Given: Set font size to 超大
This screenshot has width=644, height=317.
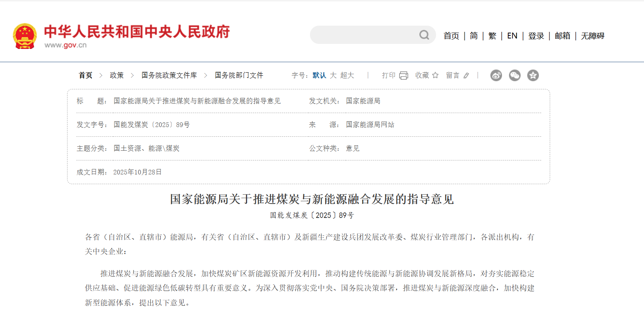Looking at the screenshot, I should point(347,75).
